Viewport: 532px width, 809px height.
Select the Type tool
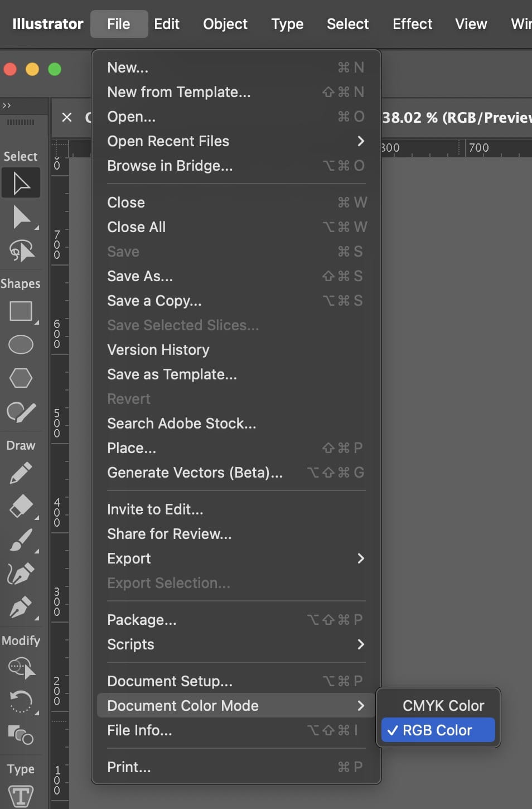pos(21,796)
